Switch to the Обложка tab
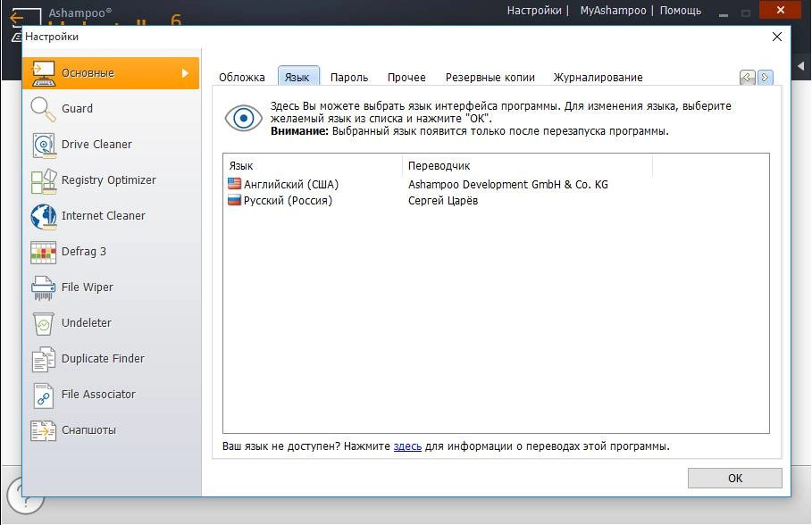Viewport: 812px width, 525px height. coord(242,78)
